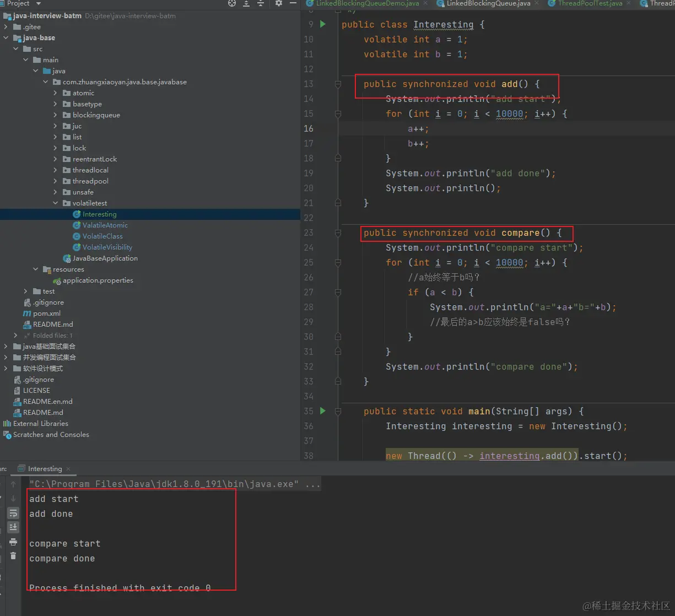This screenshot has height=616, width=675.
Task: Switch to LinkedBlockingQueue.java tab
Action: [488, 3]
